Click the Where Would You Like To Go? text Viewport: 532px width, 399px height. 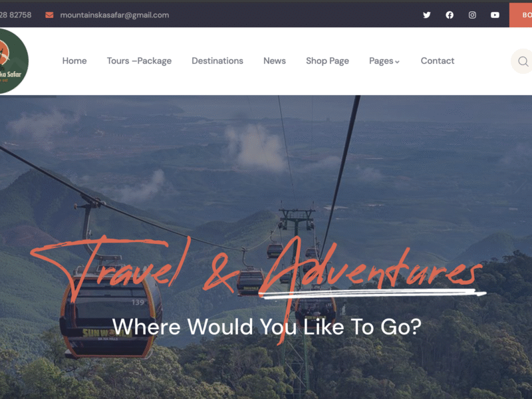tap(267, 327)
